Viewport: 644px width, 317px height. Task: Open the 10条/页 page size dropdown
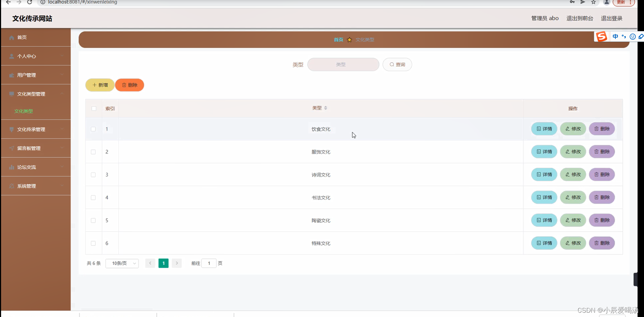pos(122,263)
